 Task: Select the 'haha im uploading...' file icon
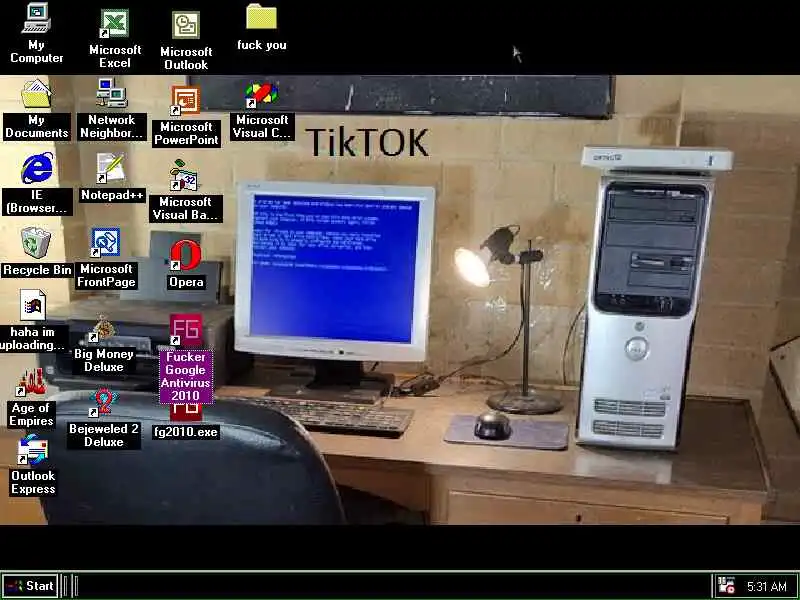pos(33,306)
